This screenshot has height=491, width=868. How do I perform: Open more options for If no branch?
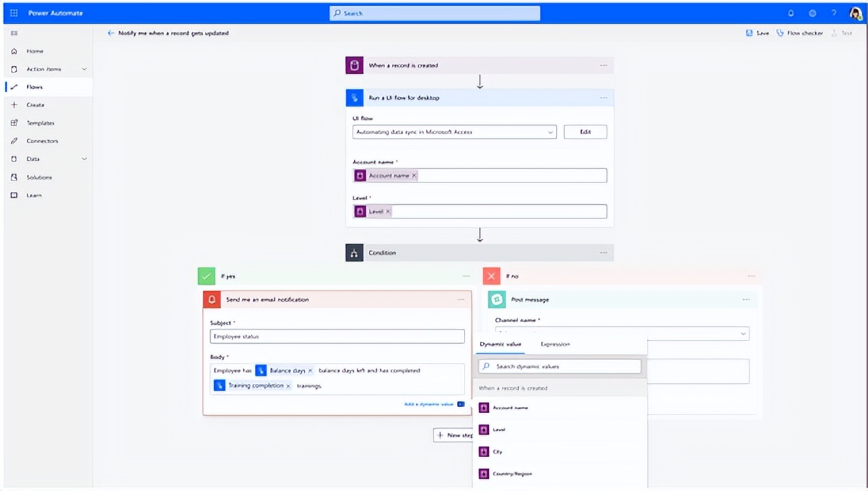pos(751,276)
